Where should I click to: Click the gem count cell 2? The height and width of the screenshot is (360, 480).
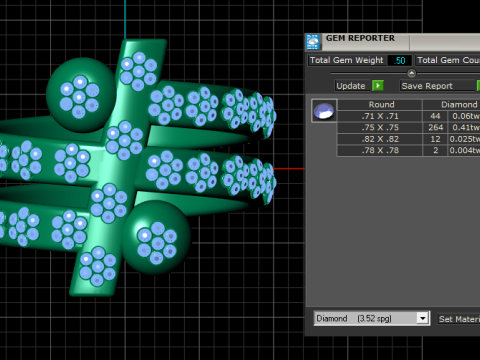tap(435, 150)
